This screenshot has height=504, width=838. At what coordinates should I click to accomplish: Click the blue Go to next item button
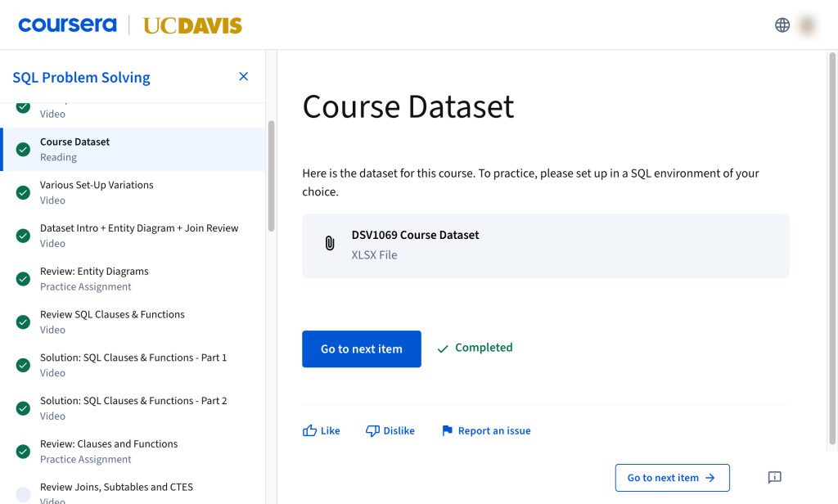click(361, 349)
